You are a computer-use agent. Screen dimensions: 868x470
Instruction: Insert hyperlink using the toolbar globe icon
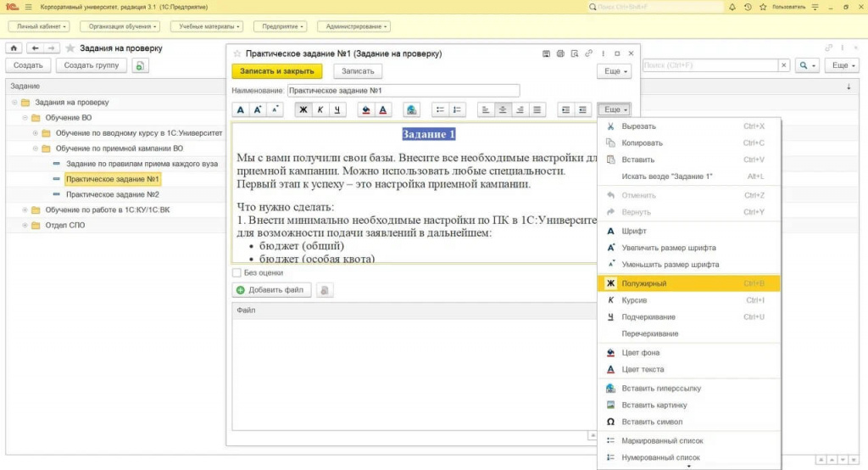411,109
